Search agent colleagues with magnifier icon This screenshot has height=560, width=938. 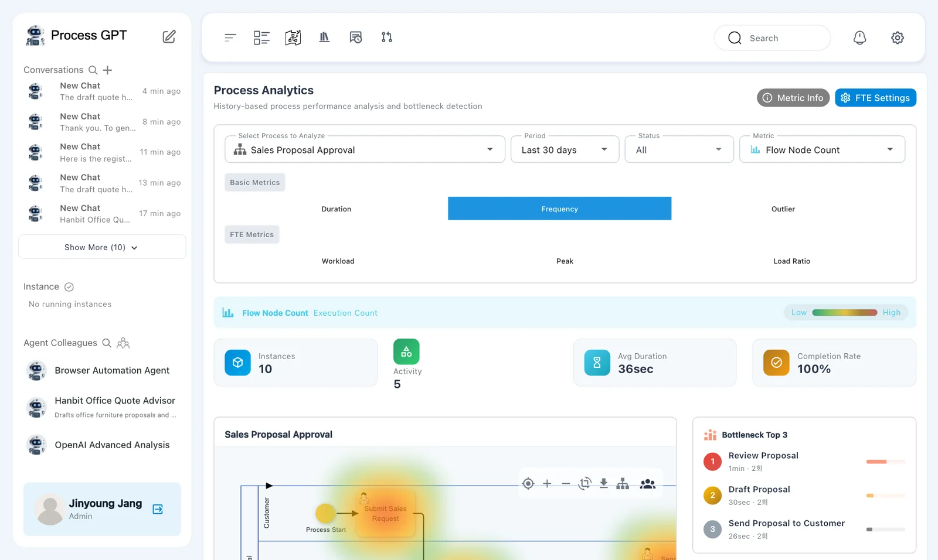point(107,343)
